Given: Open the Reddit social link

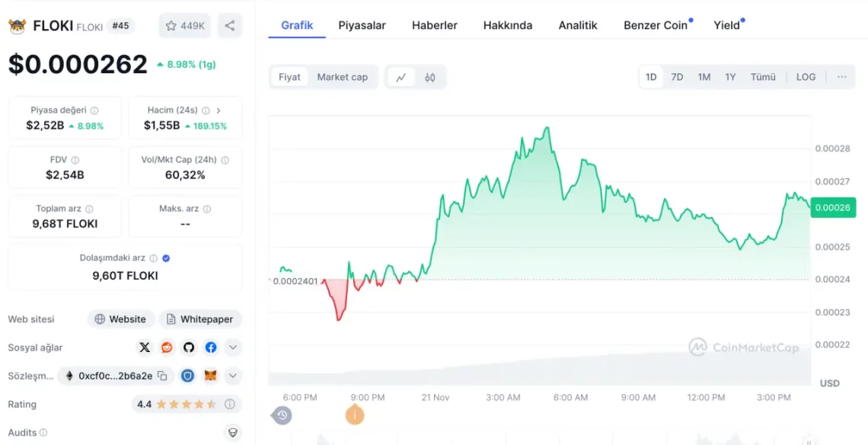Looking at the screenshot, I should click(x=166, y=347).
